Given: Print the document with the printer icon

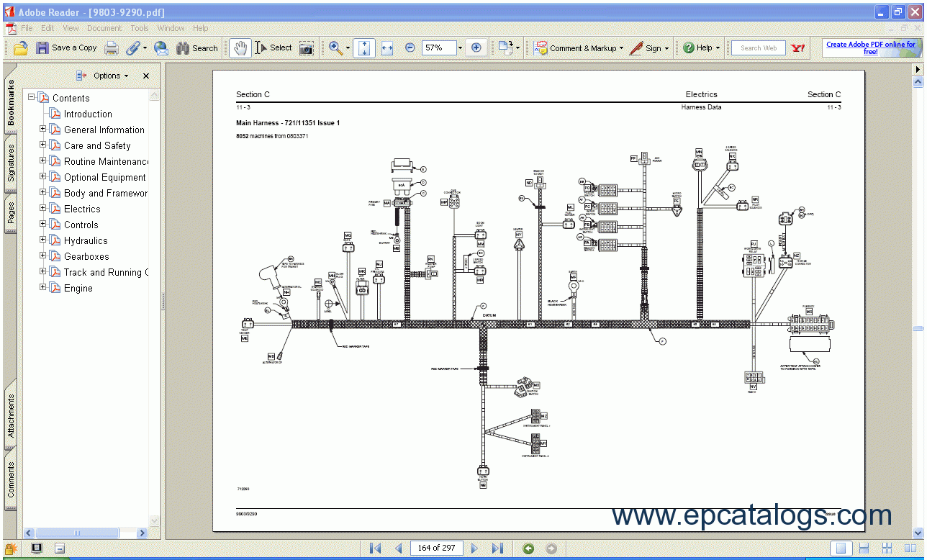Looking at the screenshot, I should [112, 48].
